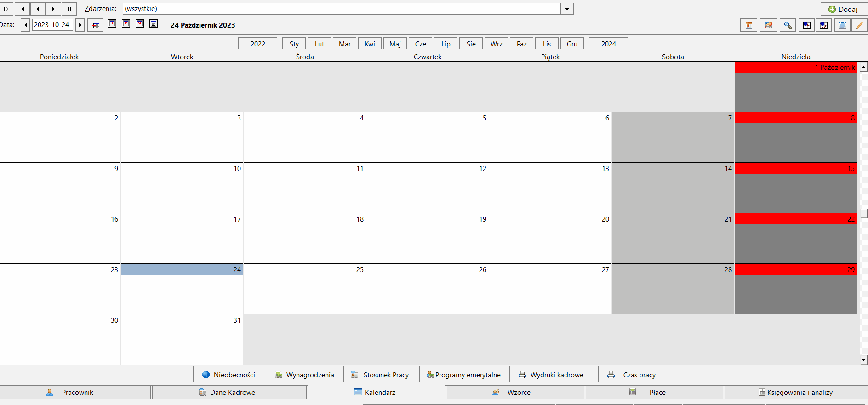Image resolution: width=868 pixels, height=405 pixels.
Task: Open the date picker calendar icon
Action: point(96,25)
